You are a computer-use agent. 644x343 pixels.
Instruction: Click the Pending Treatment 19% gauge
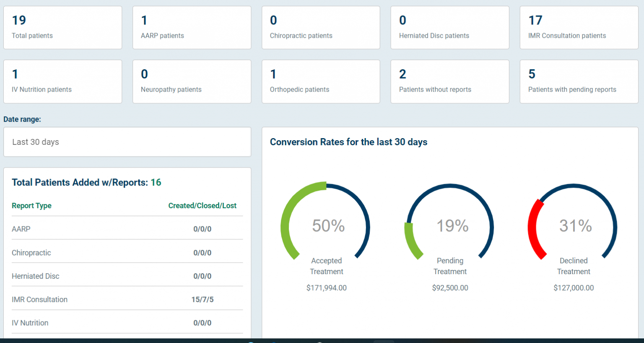[449, 222]
